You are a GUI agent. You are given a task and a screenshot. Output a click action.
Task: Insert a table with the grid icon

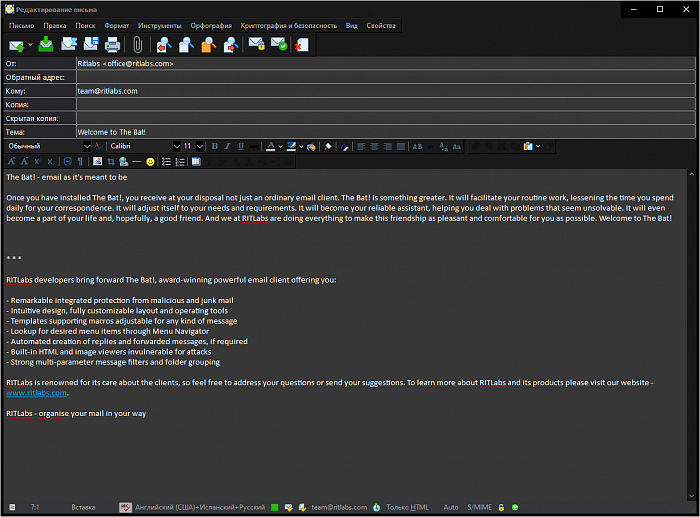click(x=196, y=161)
